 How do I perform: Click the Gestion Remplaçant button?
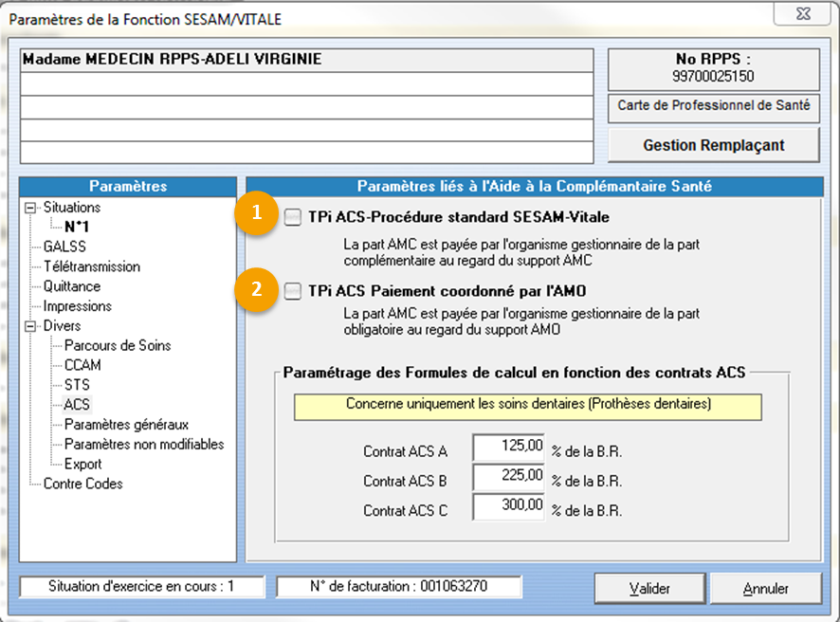coord(714,145)
